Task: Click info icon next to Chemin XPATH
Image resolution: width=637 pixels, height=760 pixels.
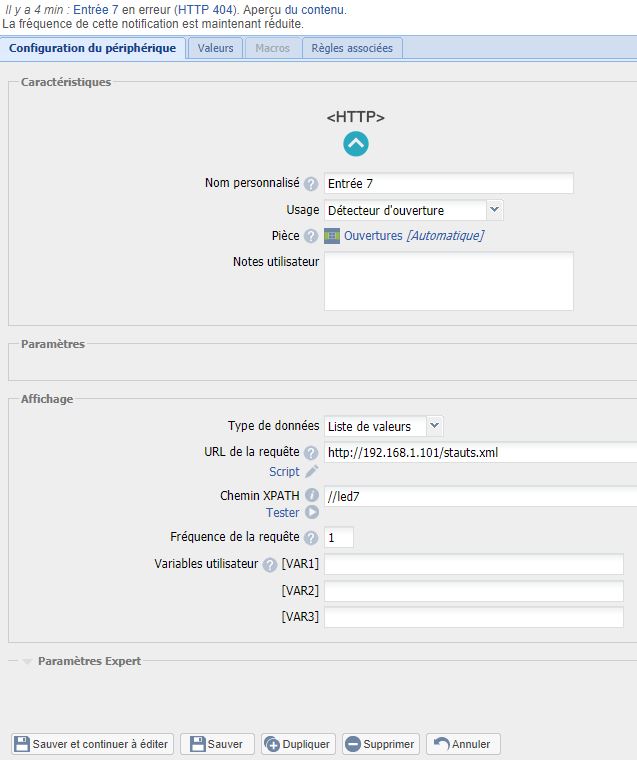Action: coord(311,496)
